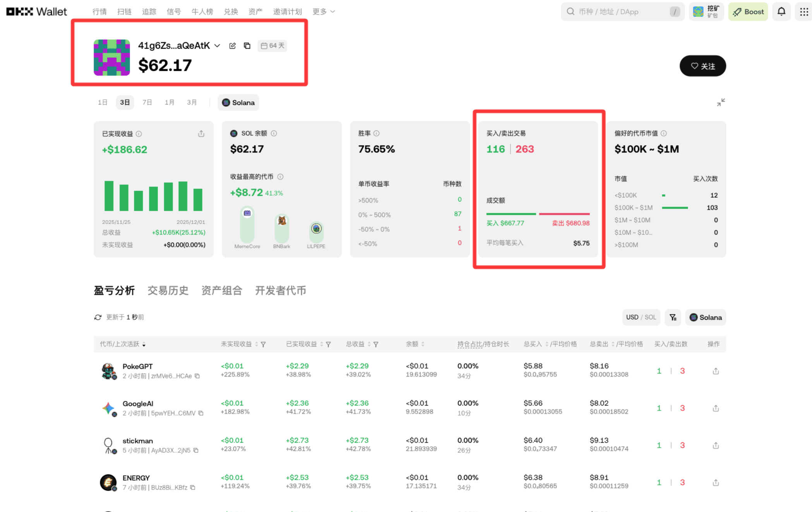The image size is (812, 512).
Task: Toggle USD / SOL currency display
Action: tap(641, 317)
